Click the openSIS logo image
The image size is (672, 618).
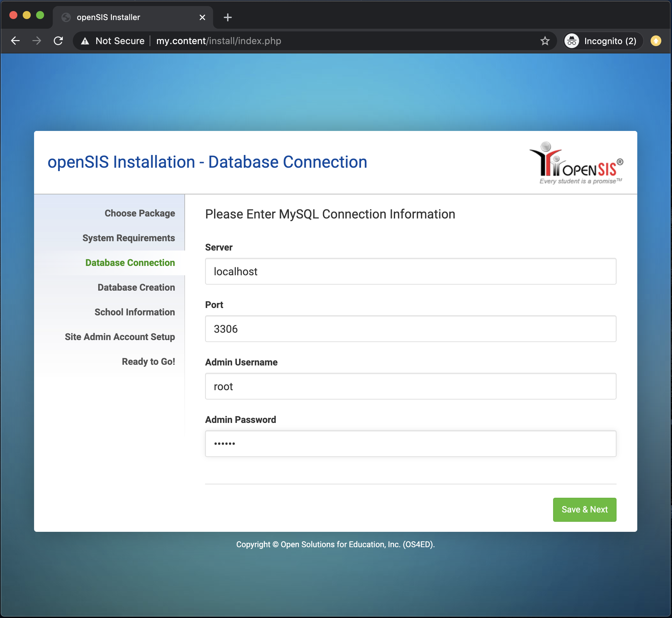click(576, 163)
